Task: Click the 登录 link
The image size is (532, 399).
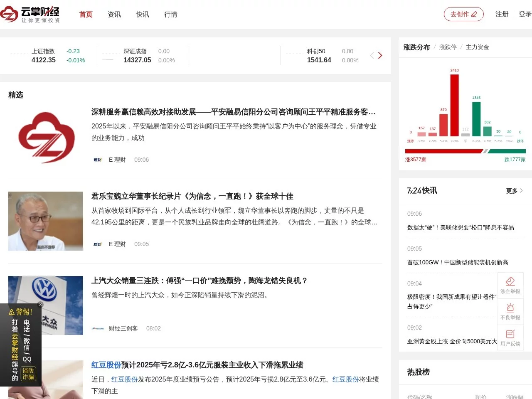Action: pyautogui.click(x=525, y=14)
